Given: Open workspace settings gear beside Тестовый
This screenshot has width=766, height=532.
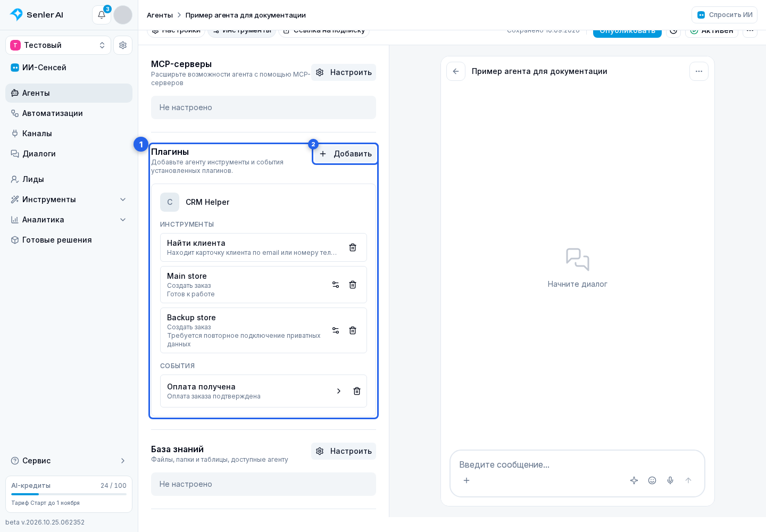Looking at the screenshot, I should (x=123, y=45).
